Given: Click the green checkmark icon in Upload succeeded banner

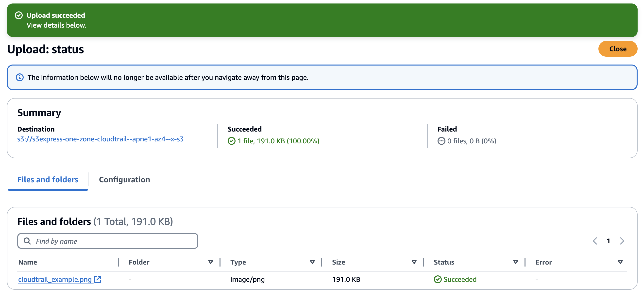Looking at the screenshot, I should 19,15.
